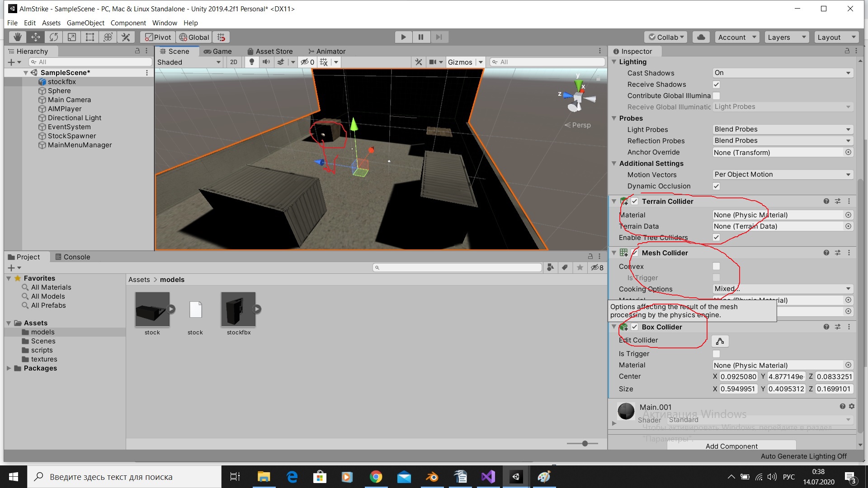The image size is (868, 488).
Task: Toggle 2D scene view mode
Action: click(233, 62)
